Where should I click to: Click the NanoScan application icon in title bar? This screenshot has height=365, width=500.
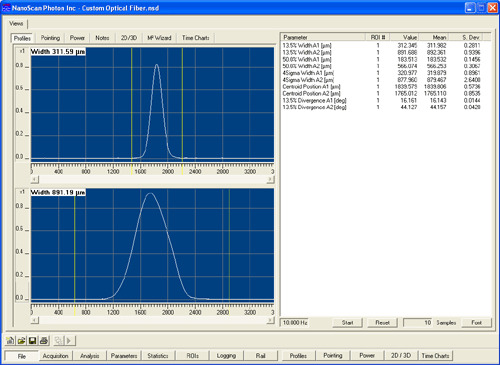coord(7,8)
